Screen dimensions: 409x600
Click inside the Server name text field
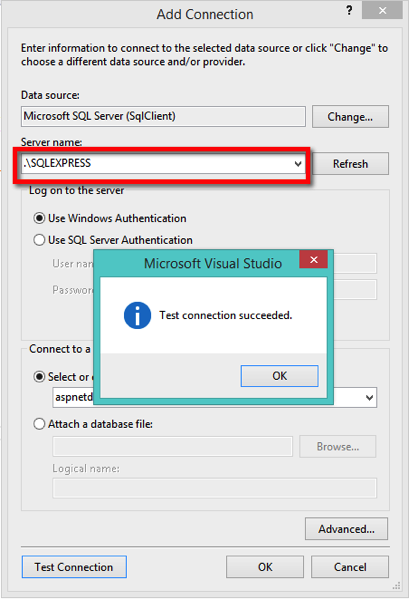[x=157, y=164]
